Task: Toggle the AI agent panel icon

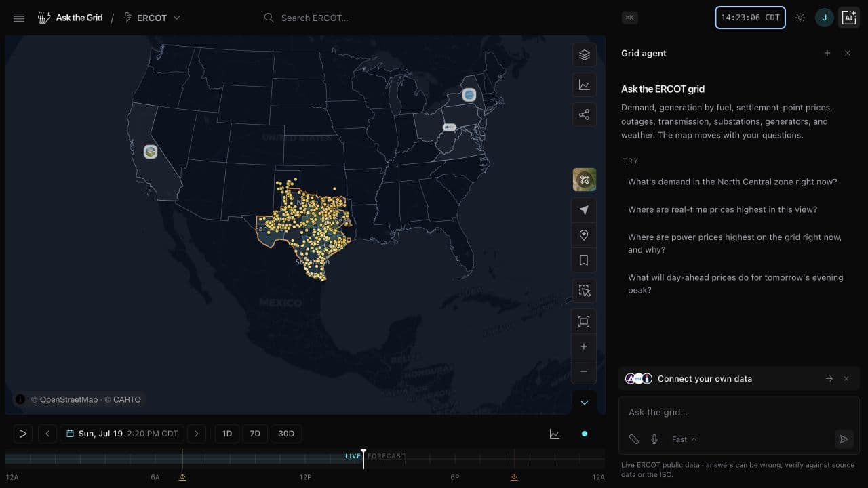Action: pyautogui.click(x=849, y=18)
